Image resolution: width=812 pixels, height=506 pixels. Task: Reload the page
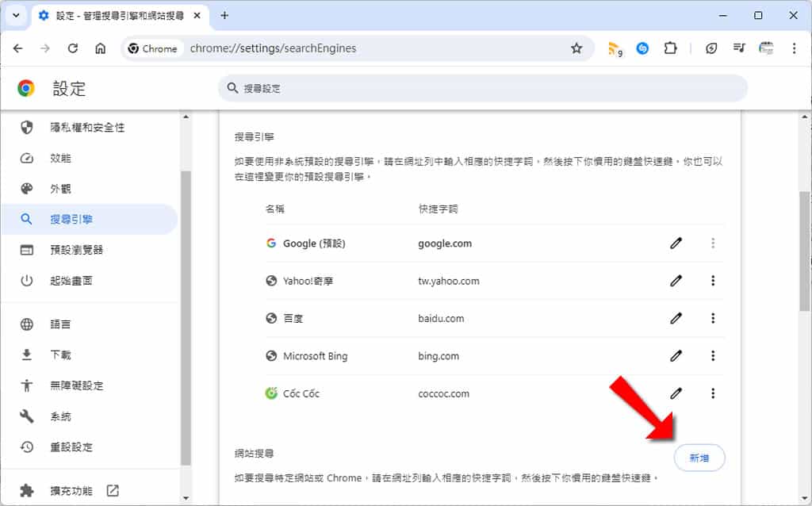pos(72,48)
